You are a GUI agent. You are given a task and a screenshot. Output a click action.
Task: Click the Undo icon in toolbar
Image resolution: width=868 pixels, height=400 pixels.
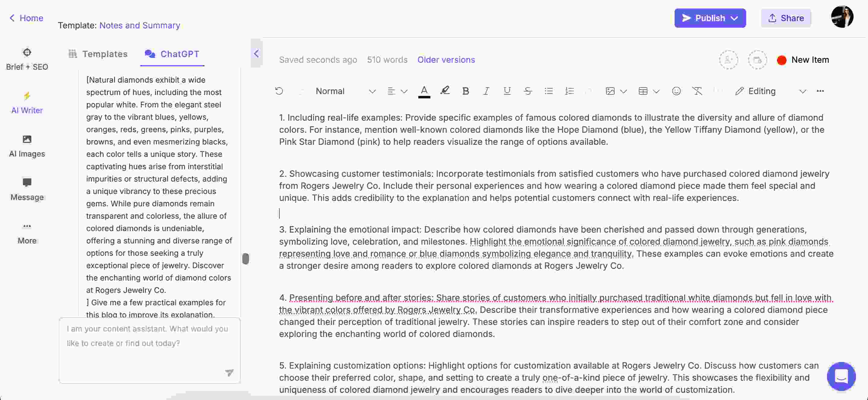279,90
